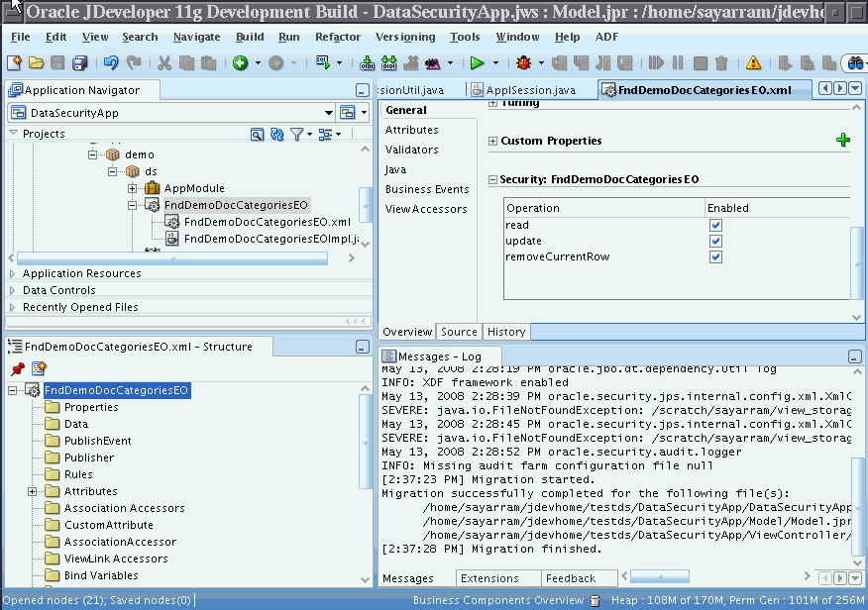
Task: Open the DataSecurityApp application dropdown
Action: click(x=328, y=113)
